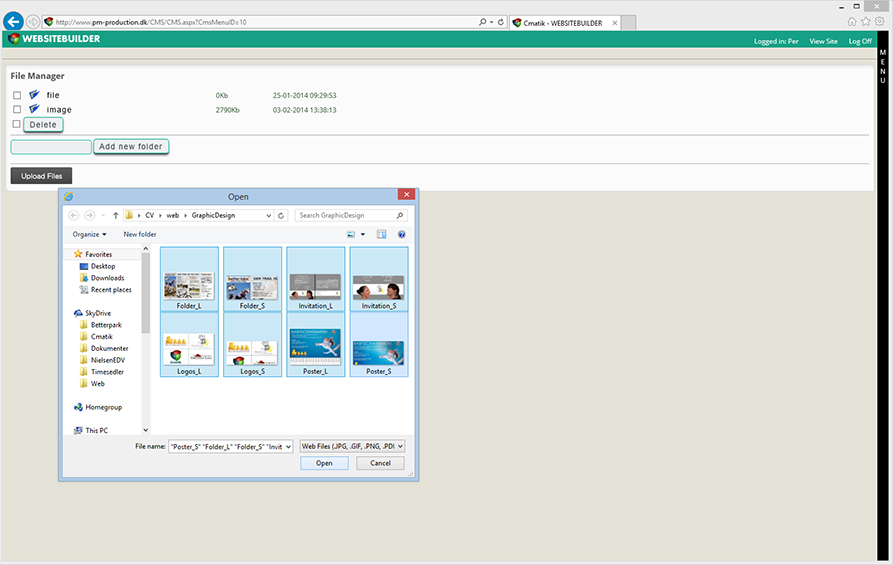Check the box next to 'file' folder
This screenshot has width=893, height=565.
tap(17, 96)
